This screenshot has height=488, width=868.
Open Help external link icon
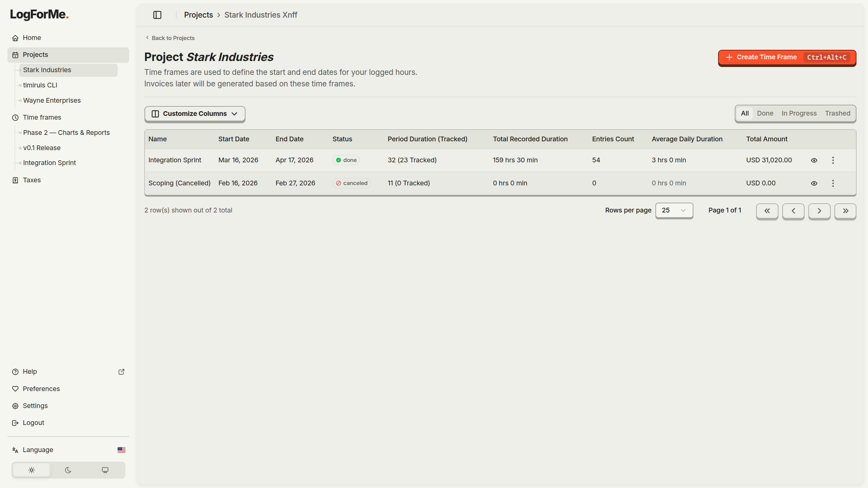(x=121, y=372)
